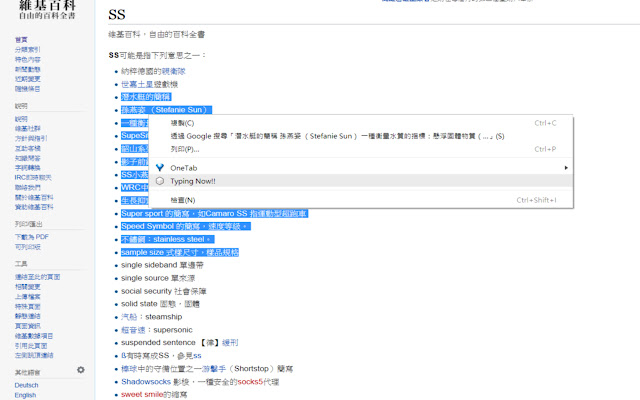Screen dimensions: 640x400
Task: Open 維基數據項目 Wikidata item link
Action: point(34,336)
